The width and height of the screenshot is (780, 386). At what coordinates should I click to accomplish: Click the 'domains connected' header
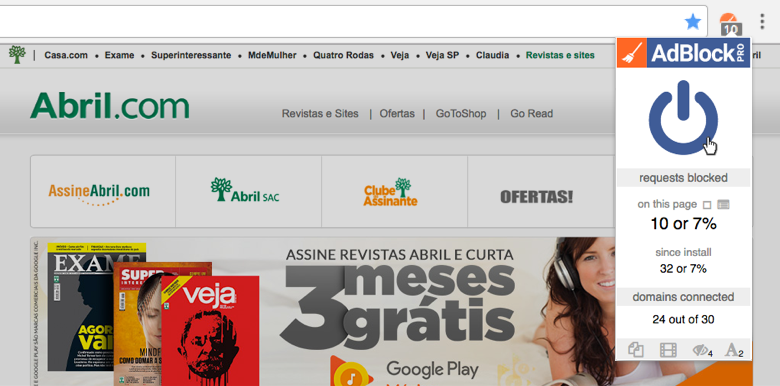click(683, 297)
